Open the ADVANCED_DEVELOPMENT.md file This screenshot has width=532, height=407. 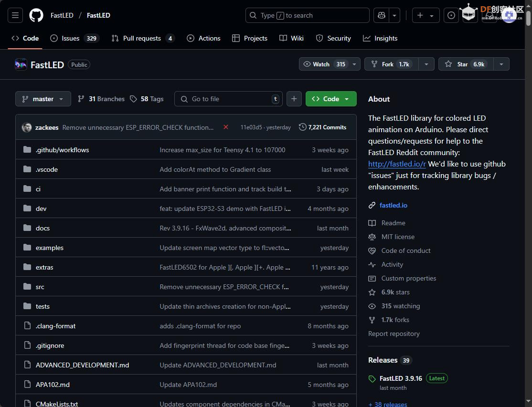[x=83, y=365]
